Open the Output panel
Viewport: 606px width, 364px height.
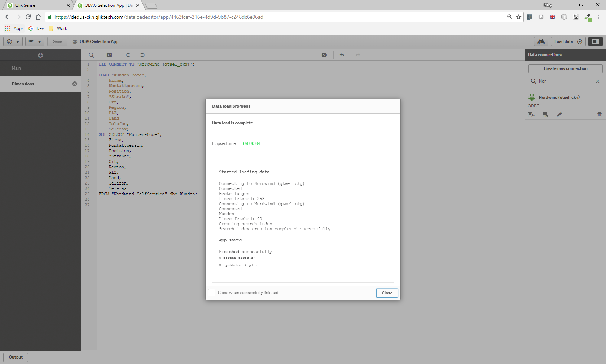pos(16,357)
